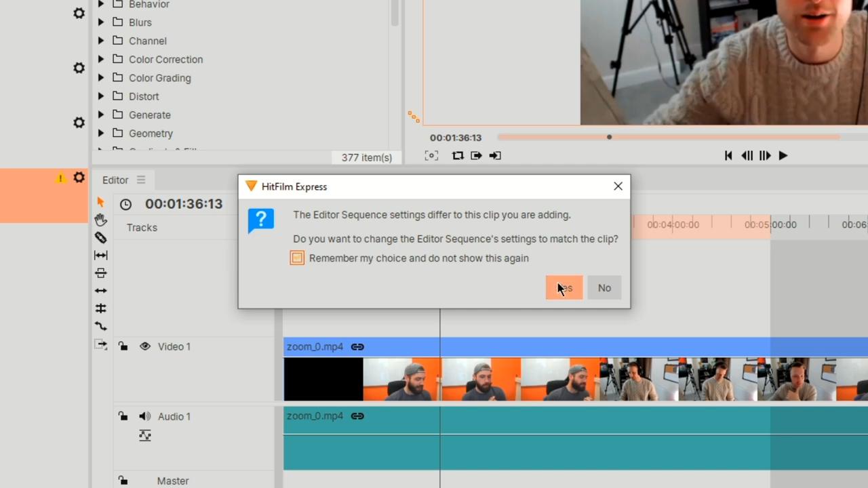
Task: Select the Color Grading folder label
Action: [x=160, y=78]
